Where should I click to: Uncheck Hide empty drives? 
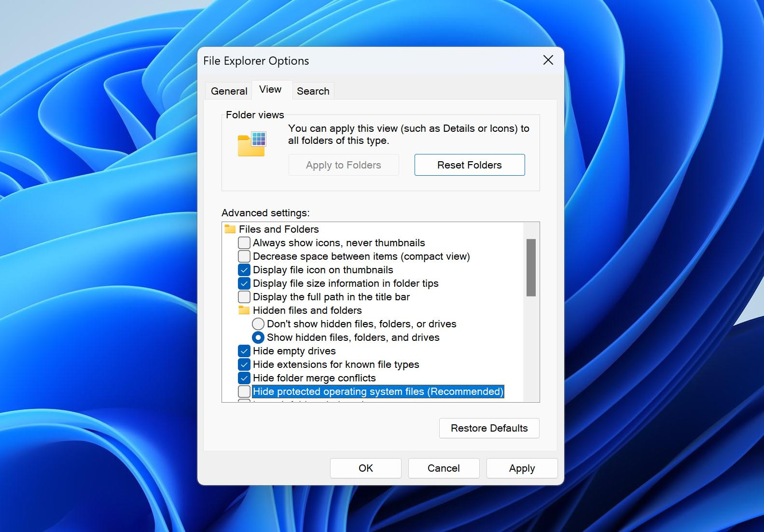click(244, 351)
